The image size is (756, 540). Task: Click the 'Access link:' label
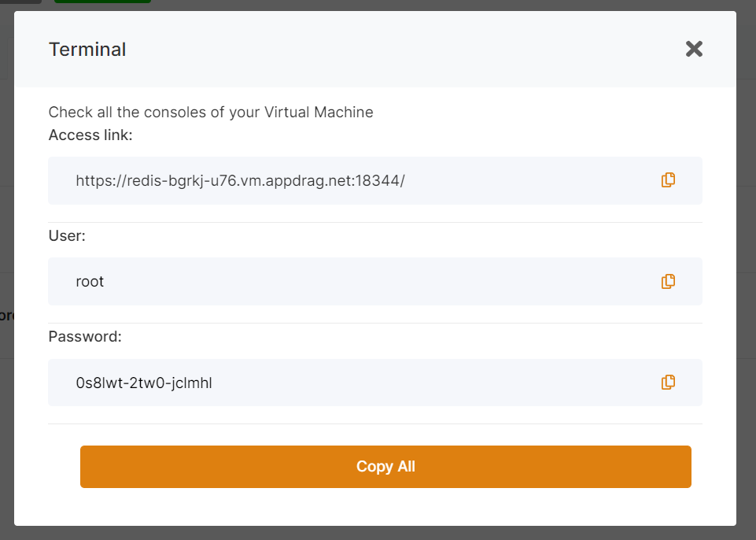pyautogui.click(x=90, y=135)
